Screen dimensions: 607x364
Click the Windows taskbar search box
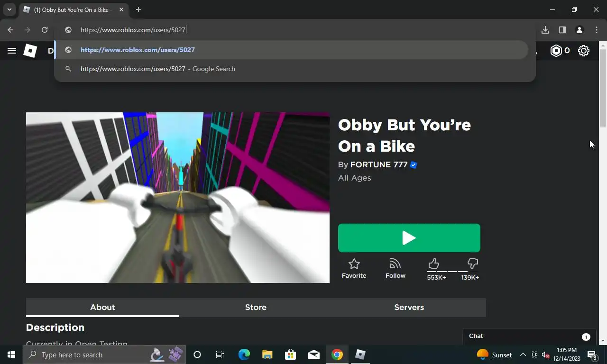pos(104,355)
